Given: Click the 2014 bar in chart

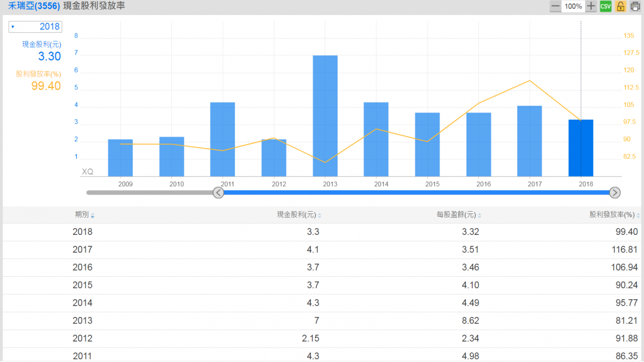Looking at the screenshot, I should click(376, 139).
